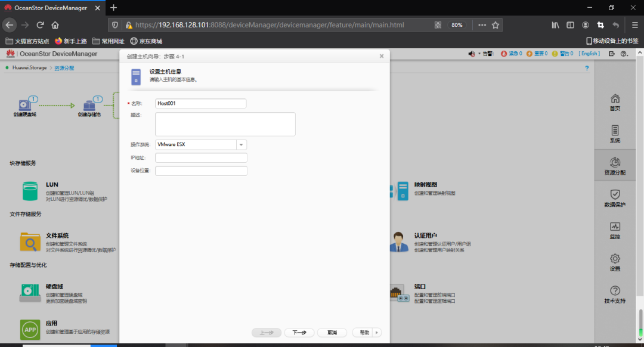Viewport: 644px width, 347px height.
Task: Expand the alarm sound dropdown arrow
Action: point(479,54)
